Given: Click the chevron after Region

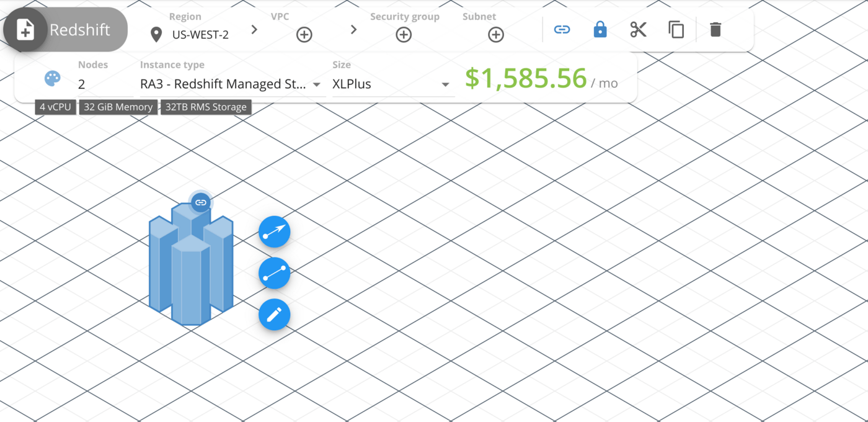Looking at the screenshot, I should (254, 29).
